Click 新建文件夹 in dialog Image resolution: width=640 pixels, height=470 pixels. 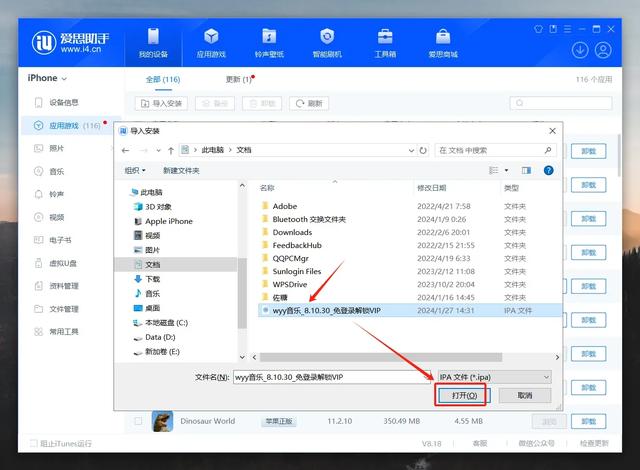coord(181,171)
